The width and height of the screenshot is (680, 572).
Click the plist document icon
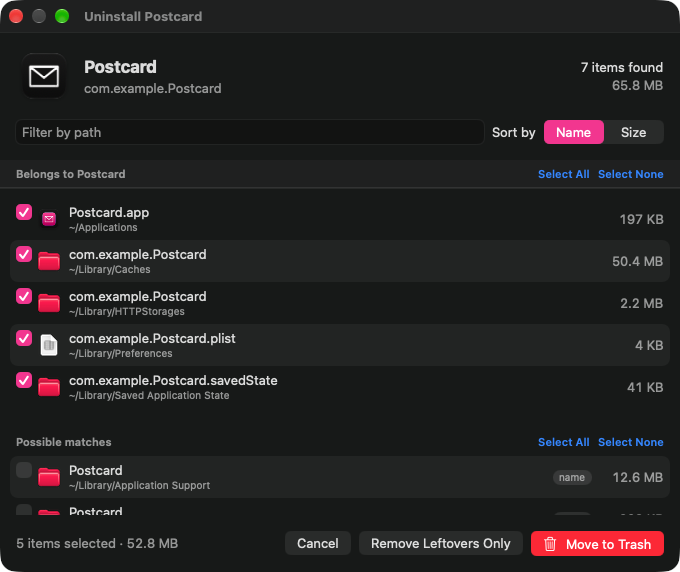[x=49, y=345]
